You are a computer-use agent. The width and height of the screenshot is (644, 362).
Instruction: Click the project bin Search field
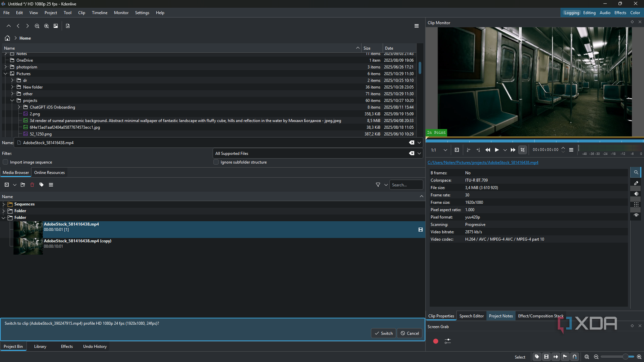[x=406, y=185]
